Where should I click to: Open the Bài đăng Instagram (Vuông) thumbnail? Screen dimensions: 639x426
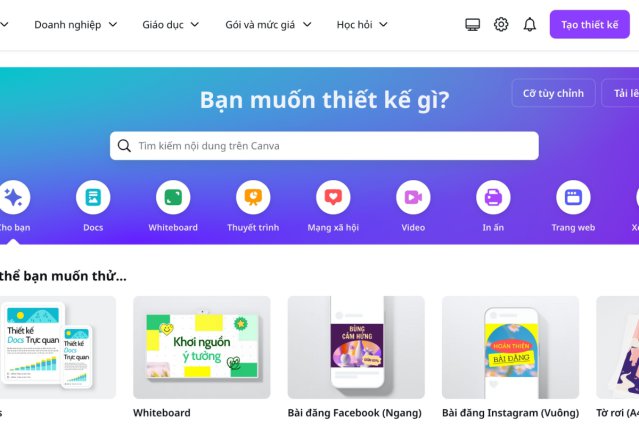point(511,347)
